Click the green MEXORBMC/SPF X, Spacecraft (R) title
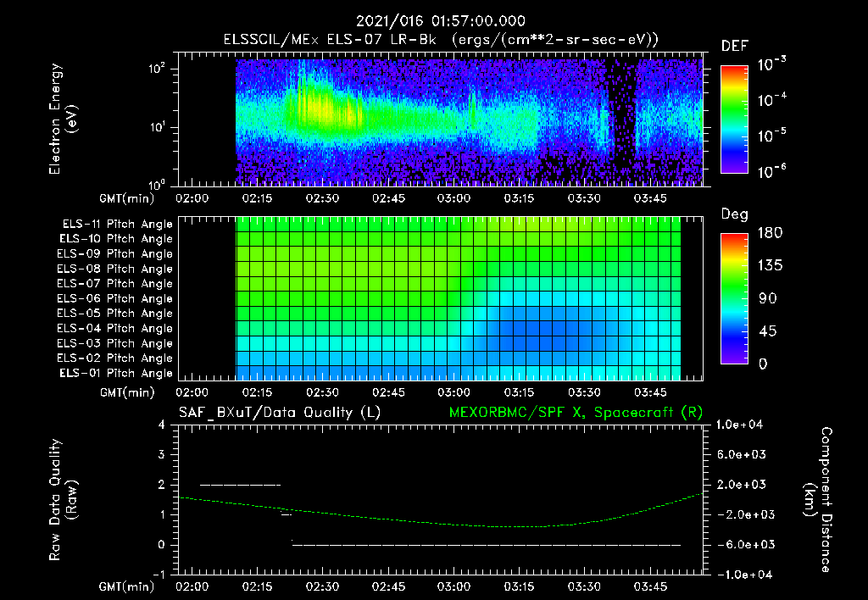 (576, 413)
